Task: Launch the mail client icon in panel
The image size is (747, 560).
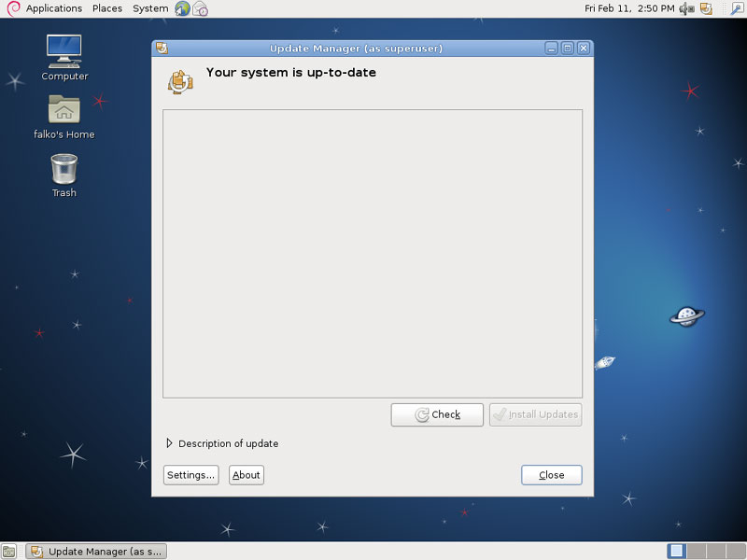Action: [x=200, y=8]
